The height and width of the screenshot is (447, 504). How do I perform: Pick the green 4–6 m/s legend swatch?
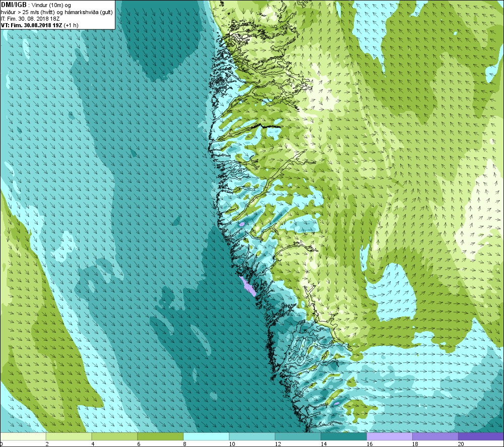point(114,436)
